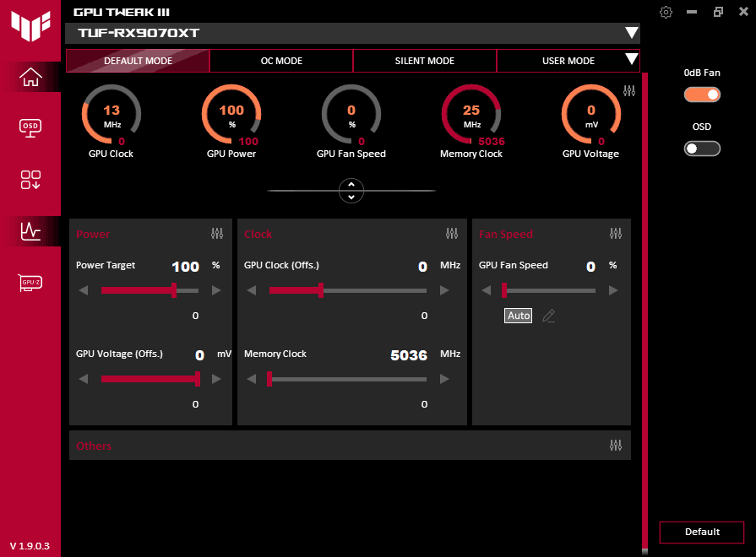Enable the OSD toggle
The height and width of the screenshot is (557, 756).
[702, 148]
